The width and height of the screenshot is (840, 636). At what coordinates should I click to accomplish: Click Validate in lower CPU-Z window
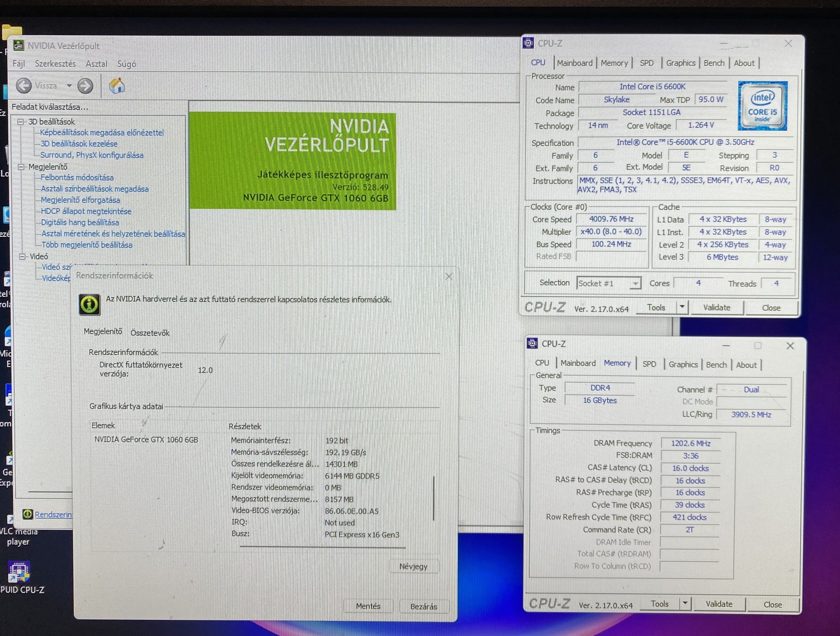[719, 604]
